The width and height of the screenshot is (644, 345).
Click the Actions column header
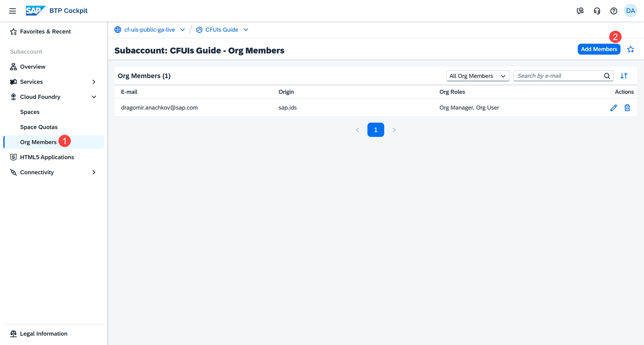[624, 92]
